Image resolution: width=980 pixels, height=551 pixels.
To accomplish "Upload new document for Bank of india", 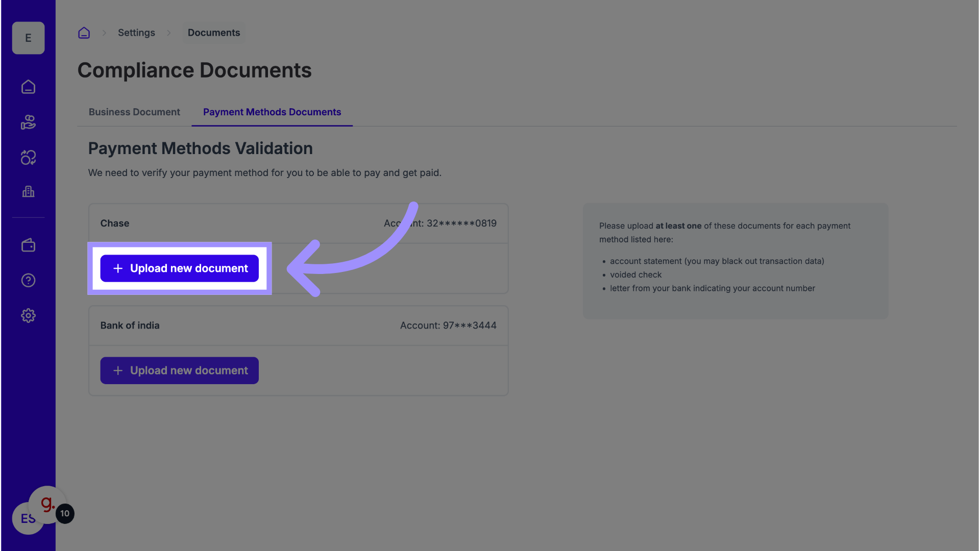I will [179, 371].
